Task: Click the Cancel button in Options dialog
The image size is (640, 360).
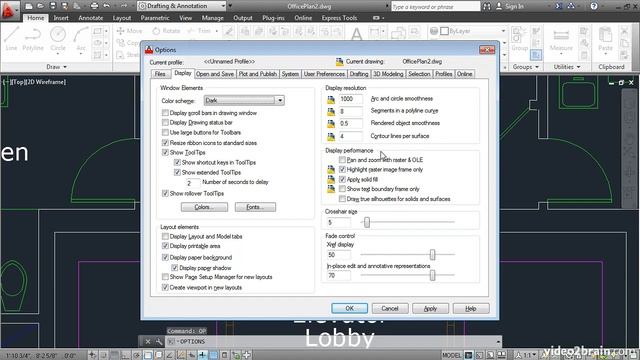Action: tap(390, 309)
